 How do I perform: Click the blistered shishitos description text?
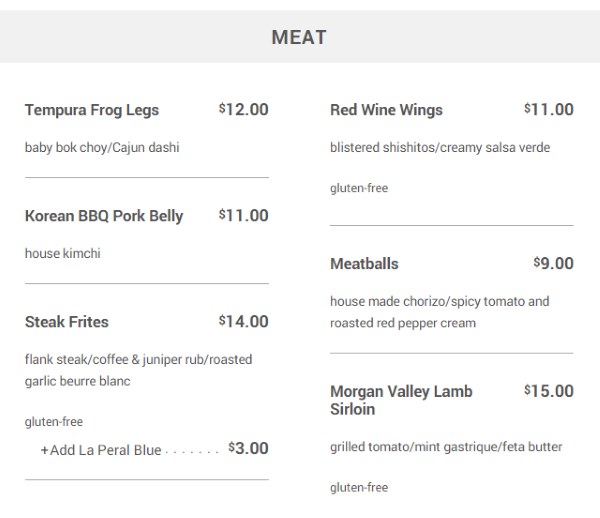click(x=440, y=148)
